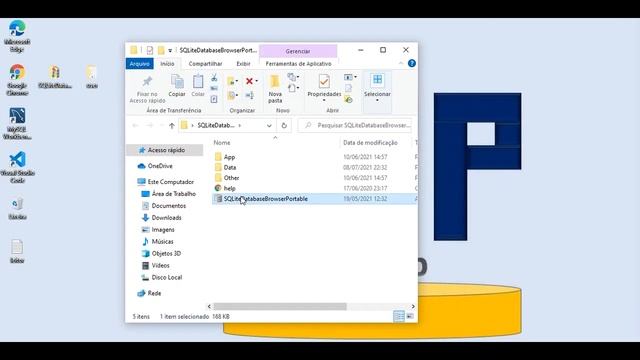640x360 pixels.
Task: Click the Copiar icon in the ribbon
Action: coord(177,82)
